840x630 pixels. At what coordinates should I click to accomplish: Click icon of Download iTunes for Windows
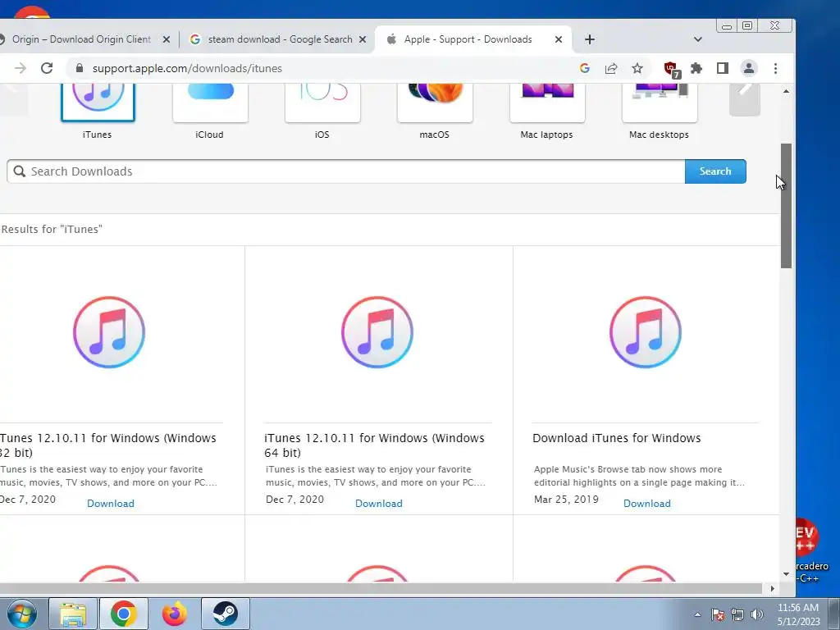(x=646, y=332)
